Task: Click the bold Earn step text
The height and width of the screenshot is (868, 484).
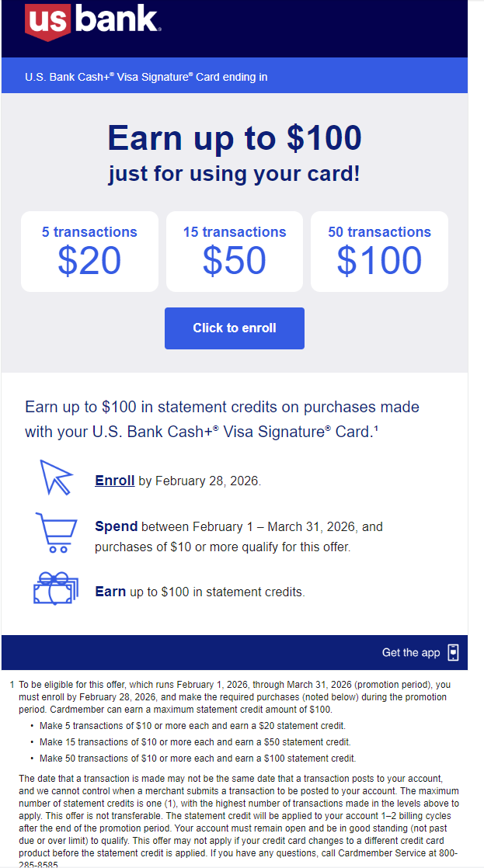Action: point(110,592)
